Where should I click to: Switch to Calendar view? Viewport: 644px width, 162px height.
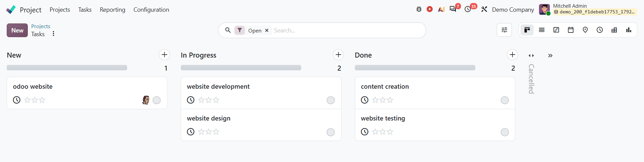[571, 30]
